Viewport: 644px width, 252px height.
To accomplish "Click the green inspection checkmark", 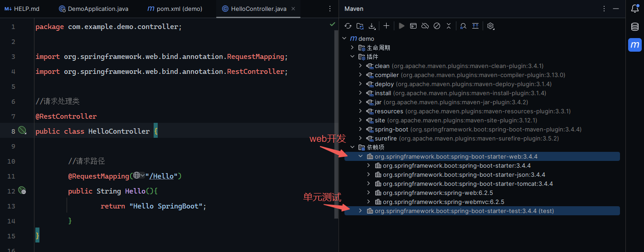I will coord(333,24).
